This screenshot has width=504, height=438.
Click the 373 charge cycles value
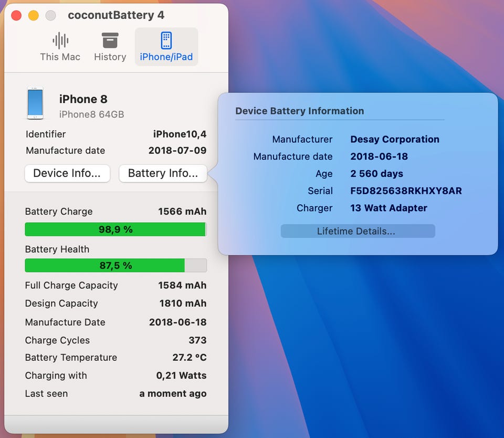[197, 340]
